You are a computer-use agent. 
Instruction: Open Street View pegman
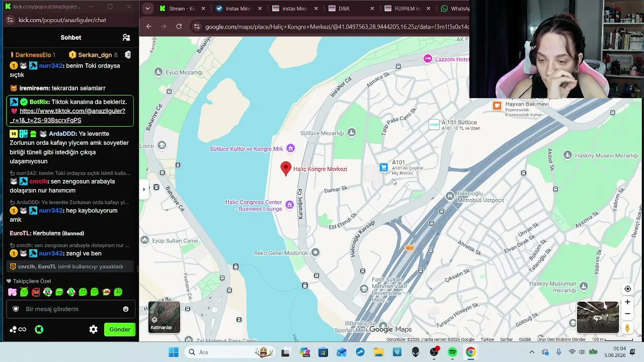627,328
